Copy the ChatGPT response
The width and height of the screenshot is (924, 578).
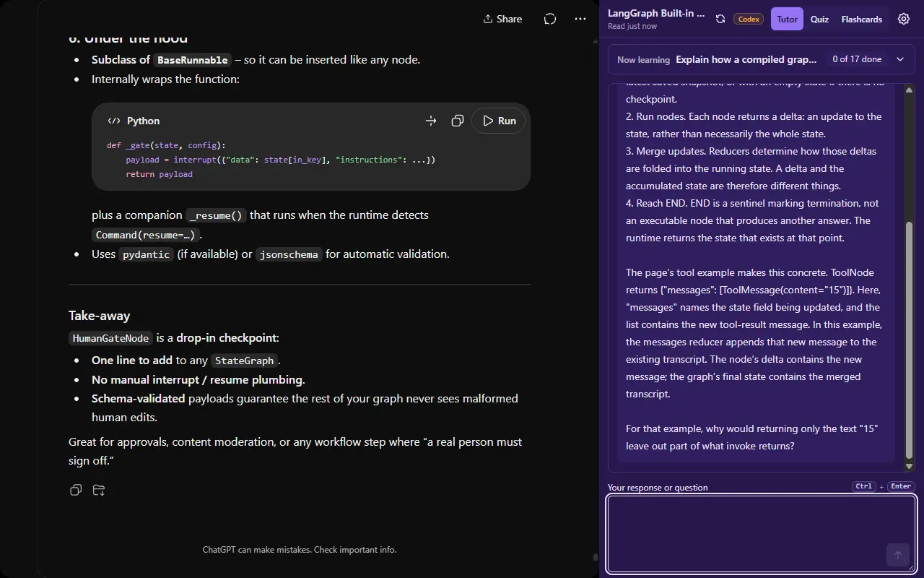[76, 490]
